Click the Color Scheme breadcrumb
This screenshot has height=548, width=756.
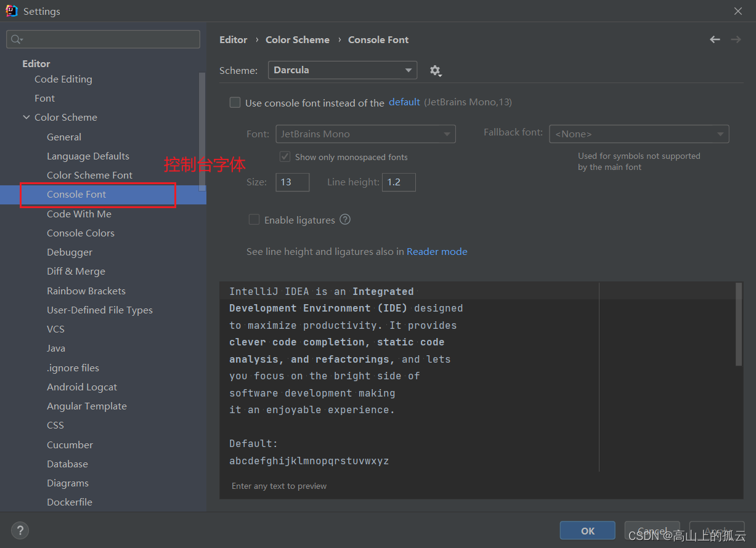pyautogui.click(x=298, y=39)
